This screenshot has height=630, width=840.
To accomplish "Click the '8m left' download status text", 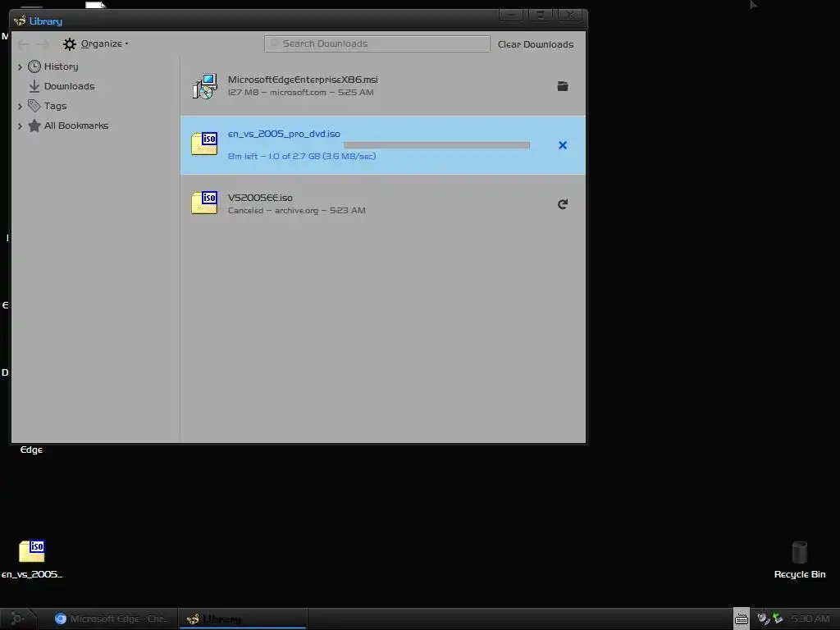I will coord(302,157).
